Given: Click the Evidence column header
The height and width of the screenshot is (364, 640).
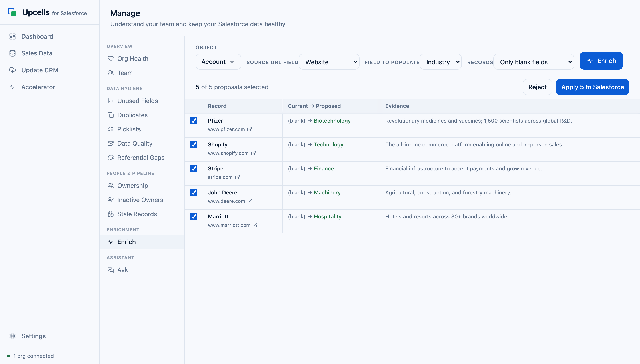Looking at the screenshot, I should coord(397,106).
